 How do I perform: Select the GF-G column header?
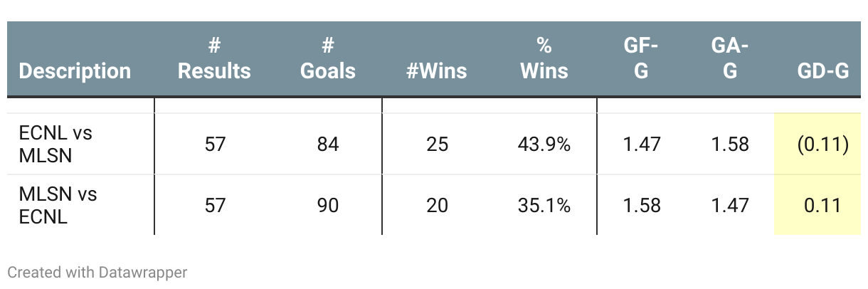(641, 59)
